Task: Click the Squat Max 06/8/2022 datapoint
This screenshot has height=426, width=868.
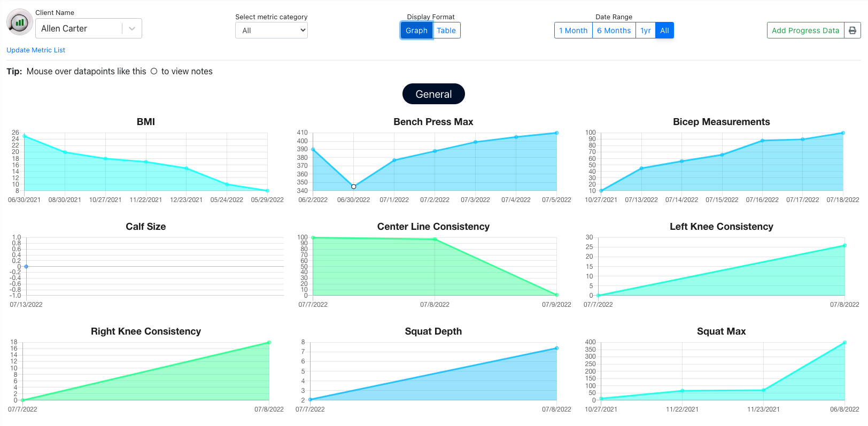Action: click(x=844, y=343)
